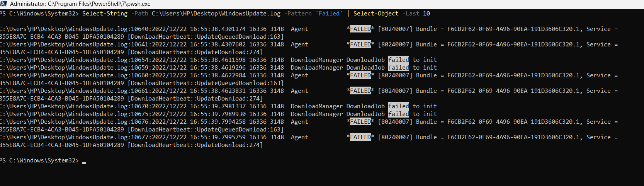Click the highlighted FAILED on log line 10661
Viewport: 644px width, 186px height.
[x=360, y=91]
